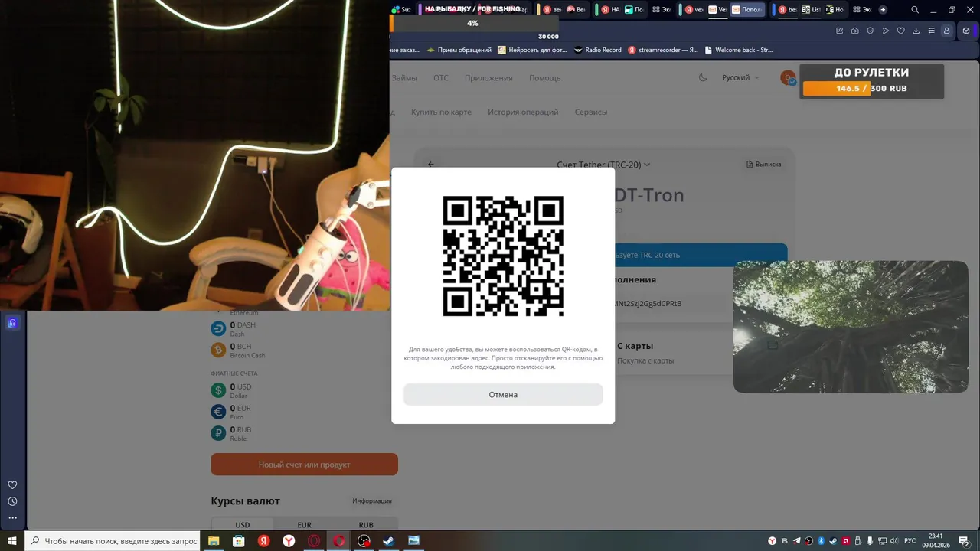Click the browser shield protection icon
The height and width of the screenshot is (551, 980).
[x=870, y=31]
